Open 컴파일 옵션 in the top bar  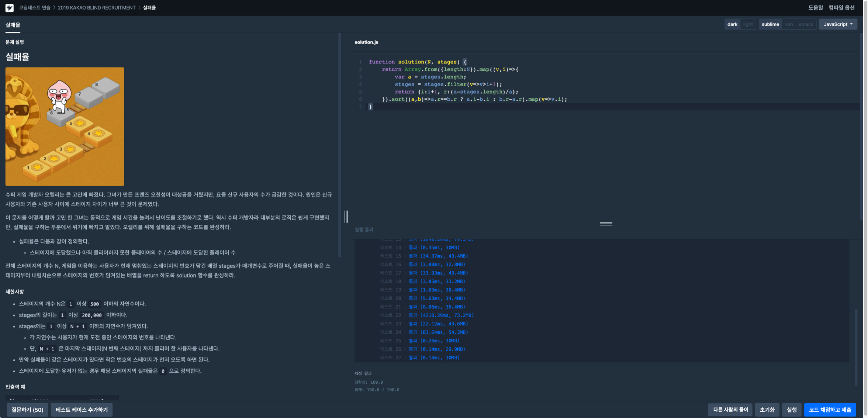[x=841, y=8]
